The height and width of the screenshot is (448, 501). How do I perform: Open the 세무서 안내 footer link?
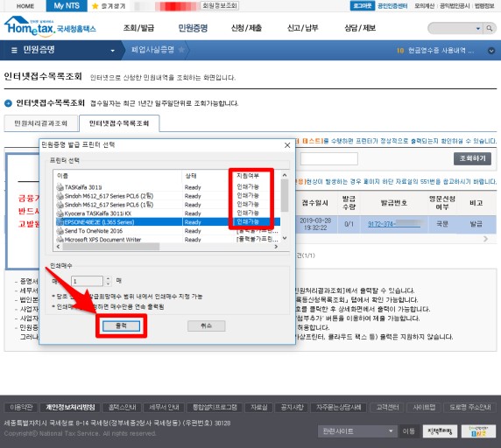[165, 407]
